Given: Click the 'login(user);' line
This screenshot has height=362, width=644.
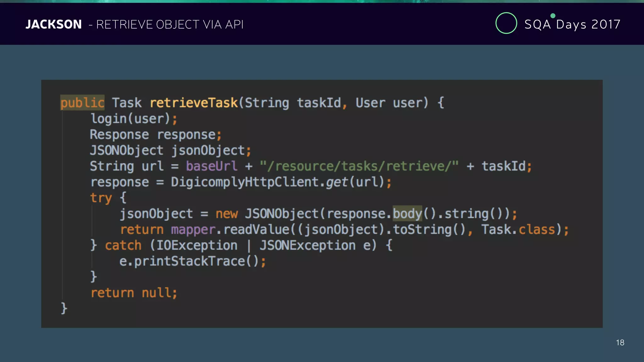Looking at the screenshot, I should (x=134, y=119).
